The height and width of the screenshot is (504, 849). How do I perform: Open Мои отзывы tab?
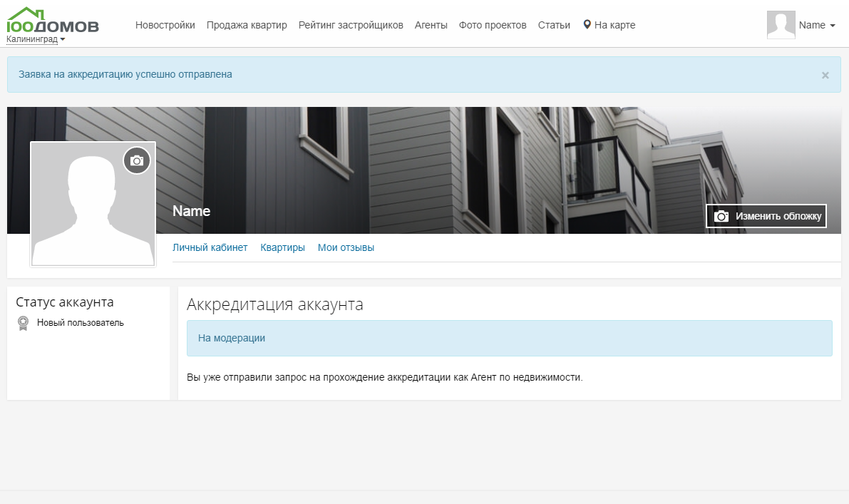point(346,247)
